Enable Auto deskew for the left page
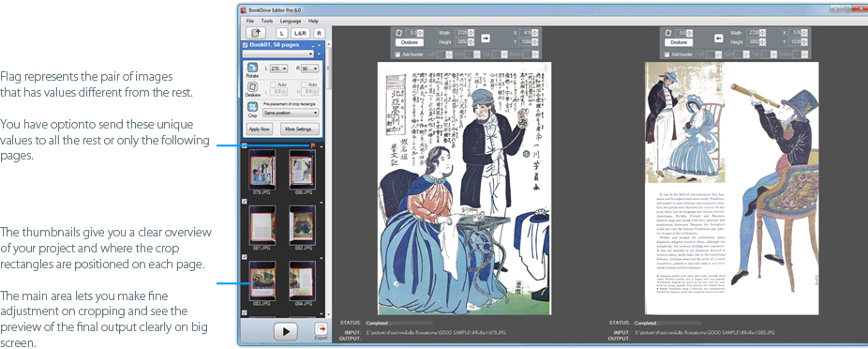The width and height of the screenshot is (868, 349). pos(273,84)
